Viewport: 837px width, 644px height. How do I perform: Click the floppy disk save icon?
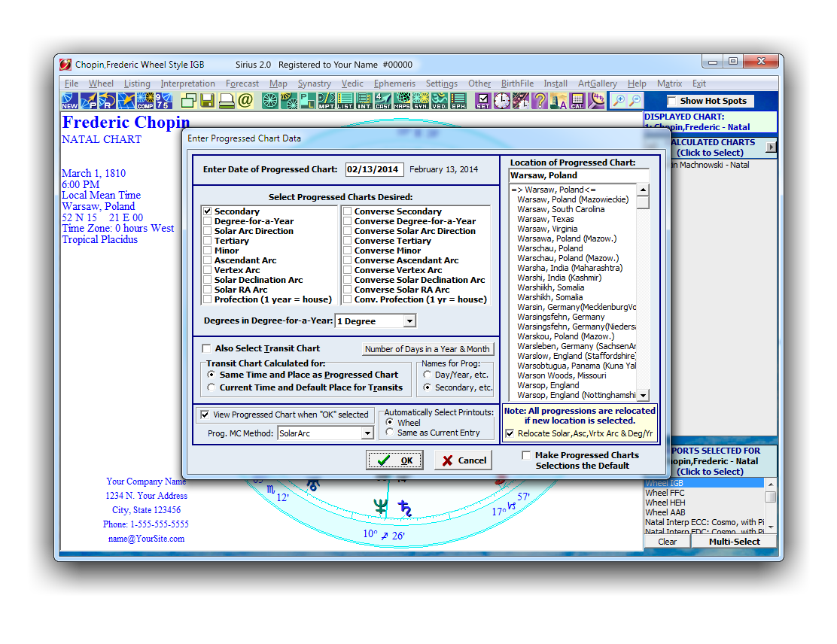(x=207, y=100)
